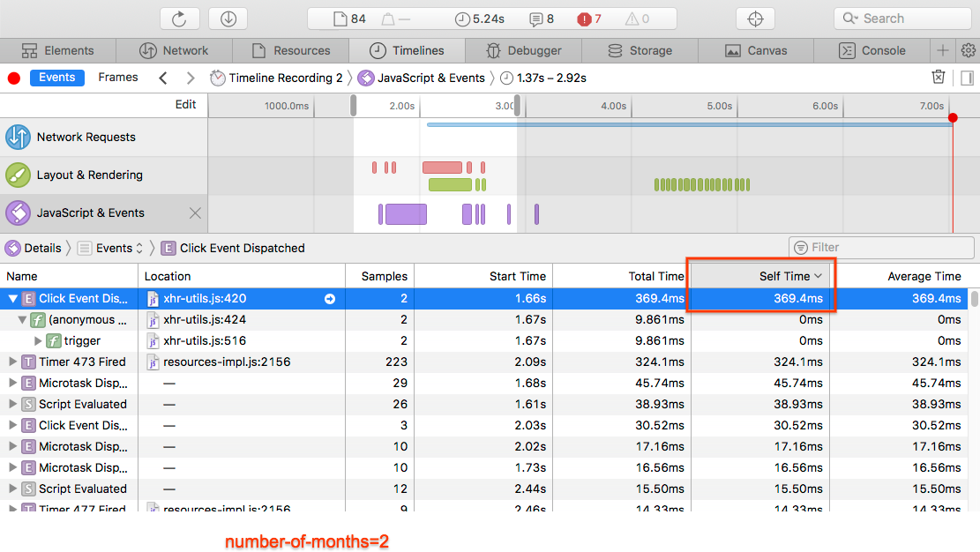Open the Canvas tab

pos(756,50)
